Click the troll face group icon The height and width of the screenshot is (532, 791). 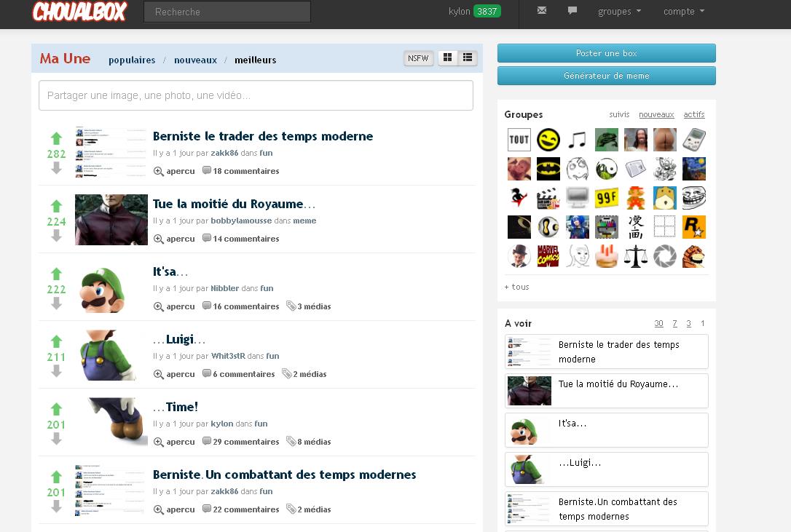[x=693, y=198]
